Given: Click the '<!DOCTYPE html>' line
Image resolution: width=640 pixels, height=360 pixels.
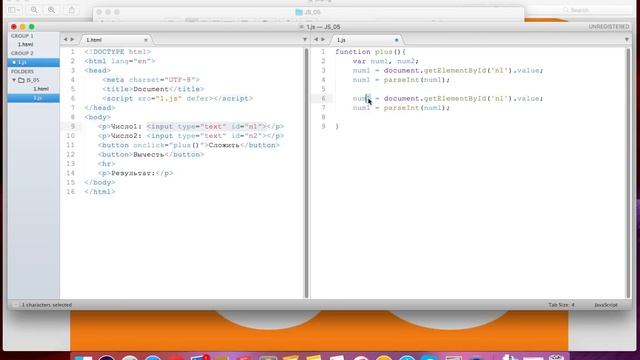Looking at the screenshot, I should 118,52.
